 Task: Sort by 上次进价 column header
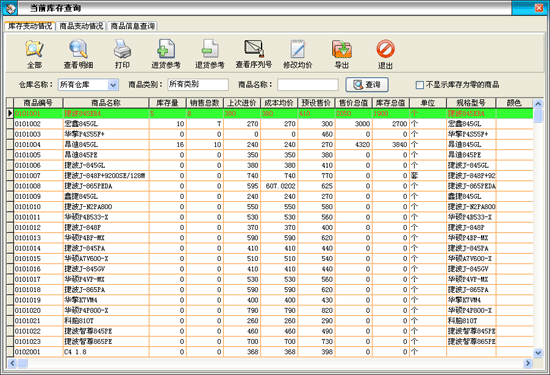pos(242,103)
